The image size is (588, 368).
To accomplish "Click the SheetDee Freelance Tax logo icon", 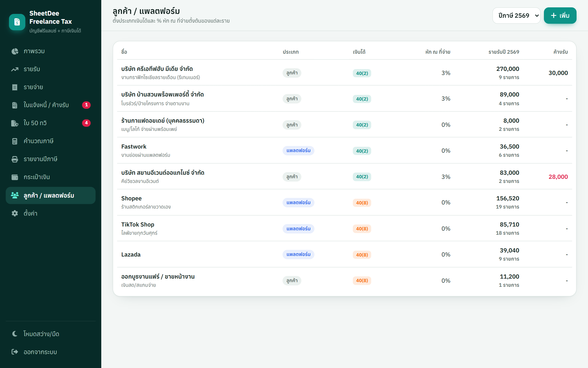I will click(17, 22).
